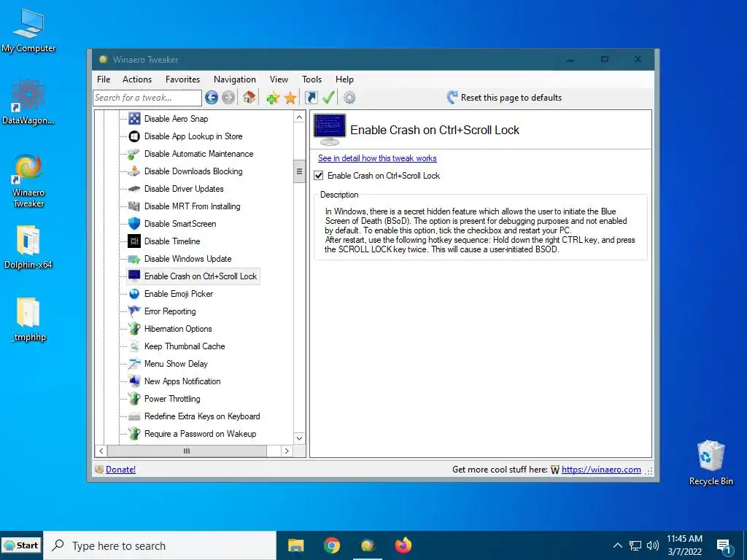Click the Disable Aero Snap icon
The height and width of the screenshot is (560, 747).
135,119
